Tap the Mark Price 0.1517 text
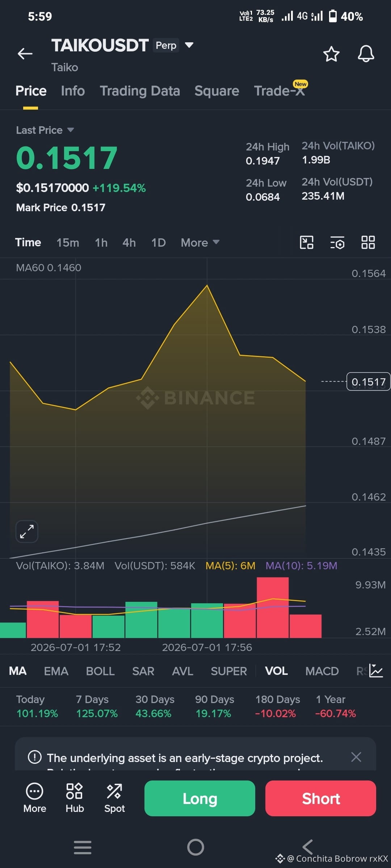 coord(61,207)
